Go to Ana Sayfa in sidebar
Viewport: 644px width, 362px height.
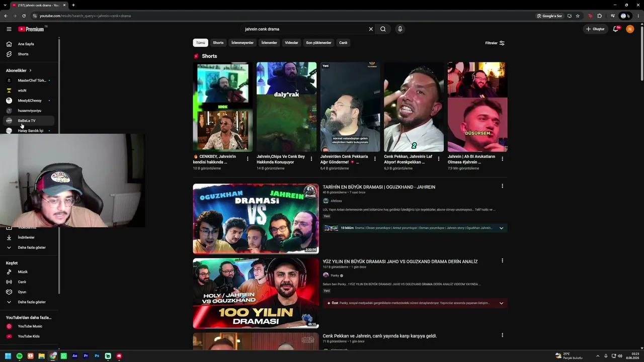coord(29,44)
